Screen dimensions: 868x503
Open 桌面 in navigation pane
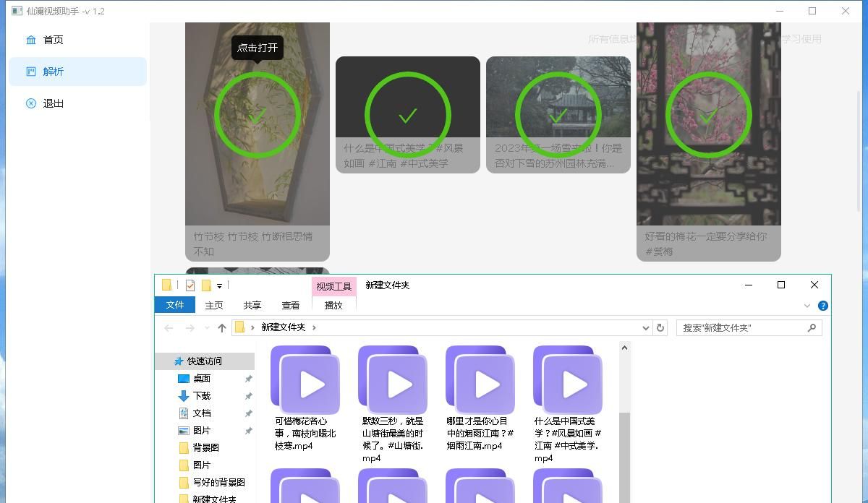coord(202,378)
